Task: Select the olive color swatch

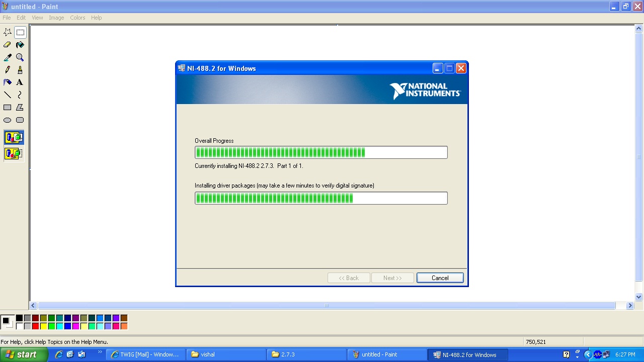Action: pos(43,318)
